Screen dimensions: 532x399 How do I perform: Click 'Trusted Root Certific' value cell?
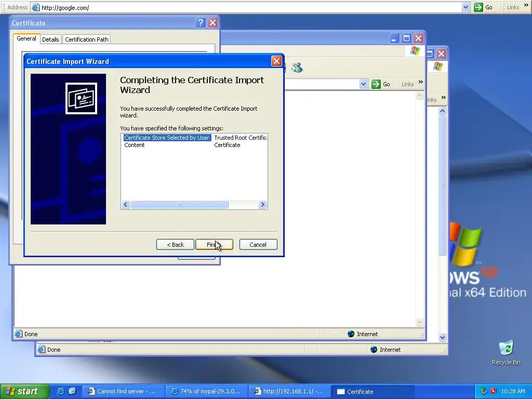241,137
